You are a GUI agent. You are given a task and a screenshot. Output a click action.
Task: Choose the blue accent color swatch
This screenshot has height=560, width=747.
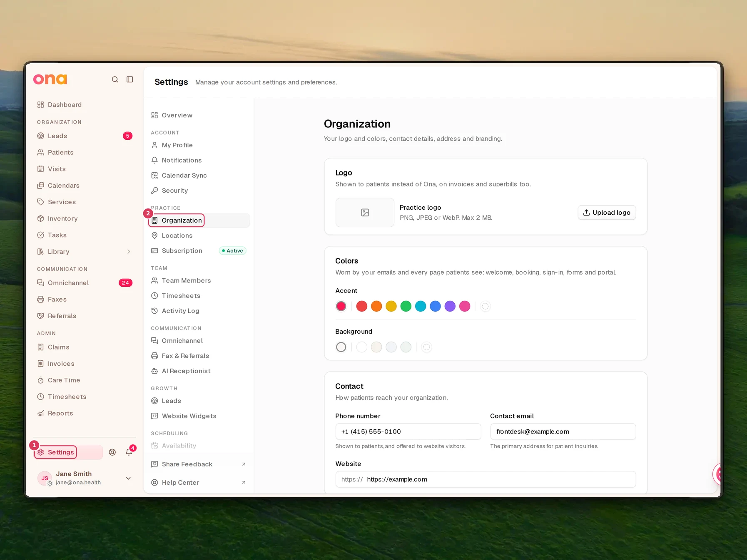435,306
